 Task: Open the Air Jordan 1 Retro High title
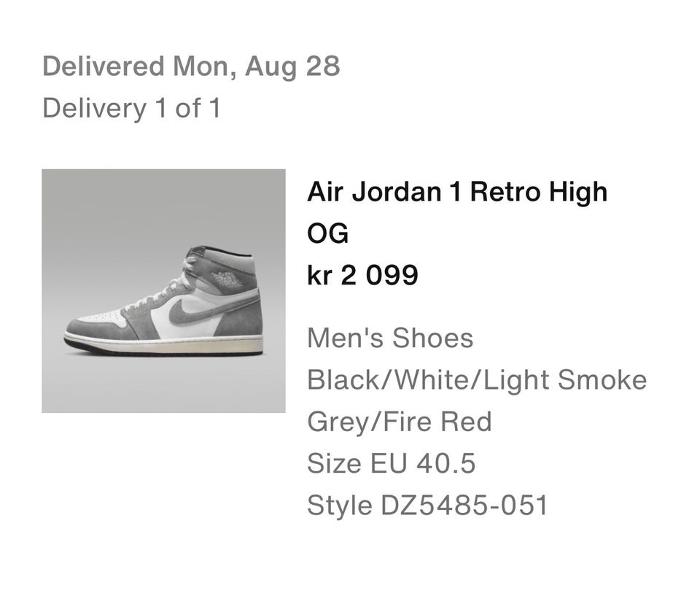point(457,192)
